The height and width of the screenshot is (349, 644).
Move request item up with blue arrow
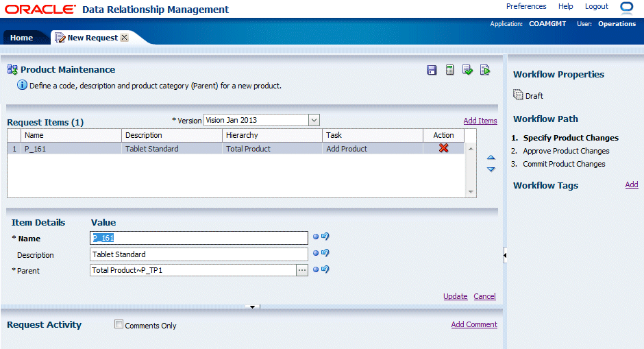click(491, 158)
